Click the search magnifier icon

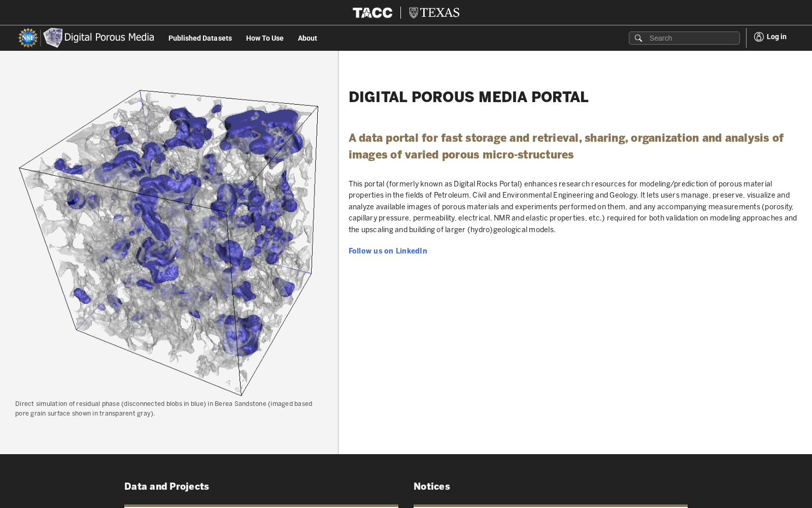[638, 38]
